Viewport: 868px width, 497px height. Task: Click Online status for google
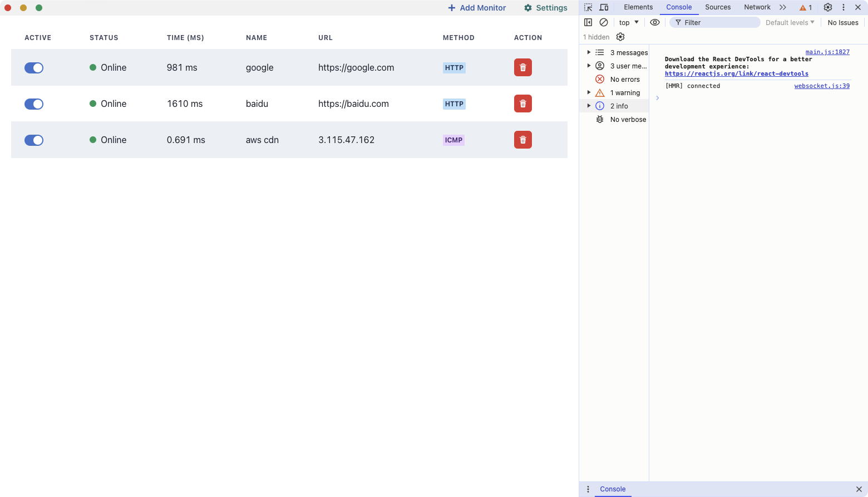(x=108, y=67)
